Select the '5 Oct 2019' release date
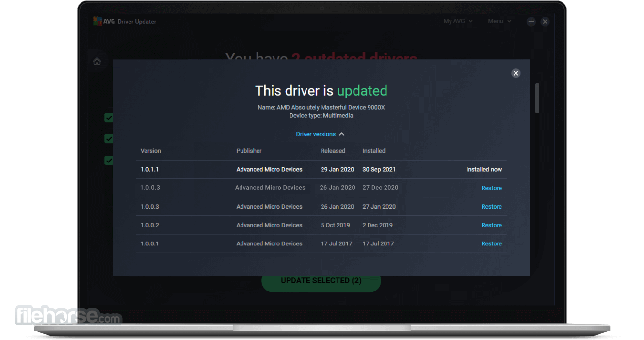 coord(335,225)
